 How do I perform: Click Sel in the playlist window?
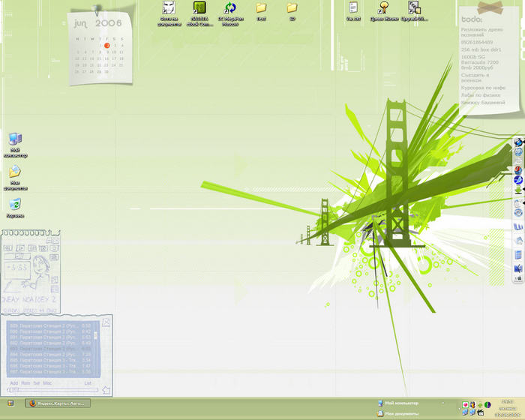coord(37,382)
